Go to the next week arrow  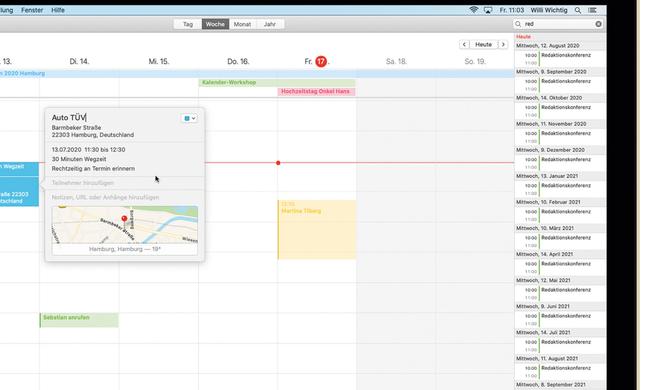pyautogui.click(x=503, y=45)
